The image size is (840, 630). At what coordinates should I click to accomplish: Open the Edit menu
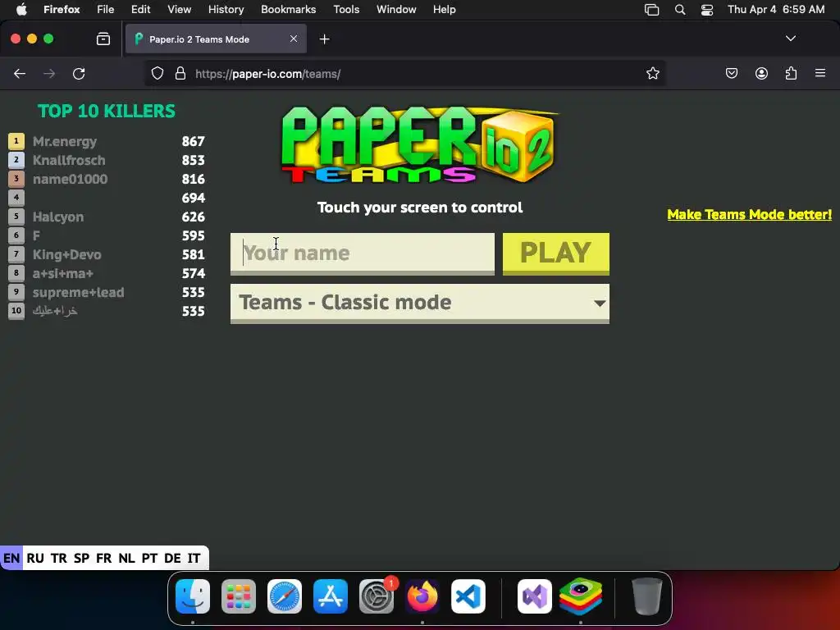point(141,9)
